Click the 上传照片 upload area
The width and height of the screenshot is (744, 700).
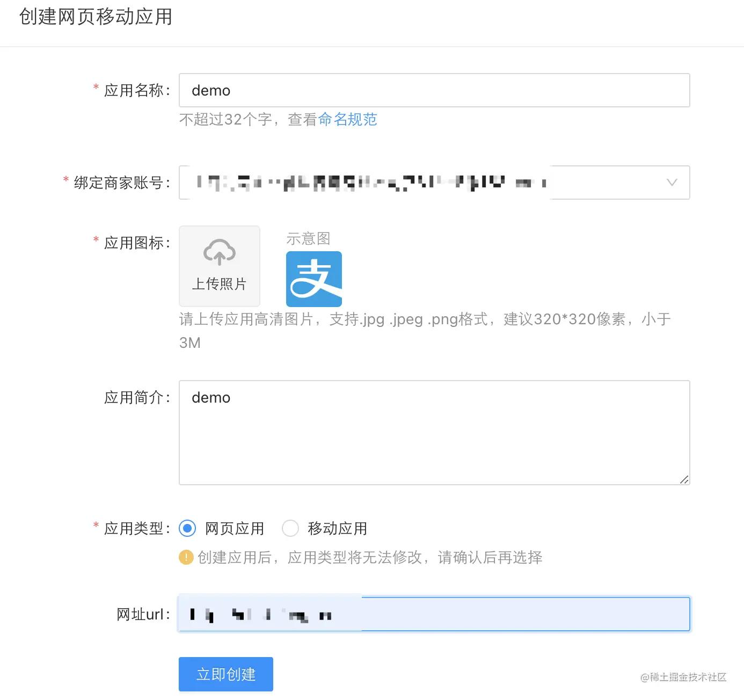(x=219, y=266)
